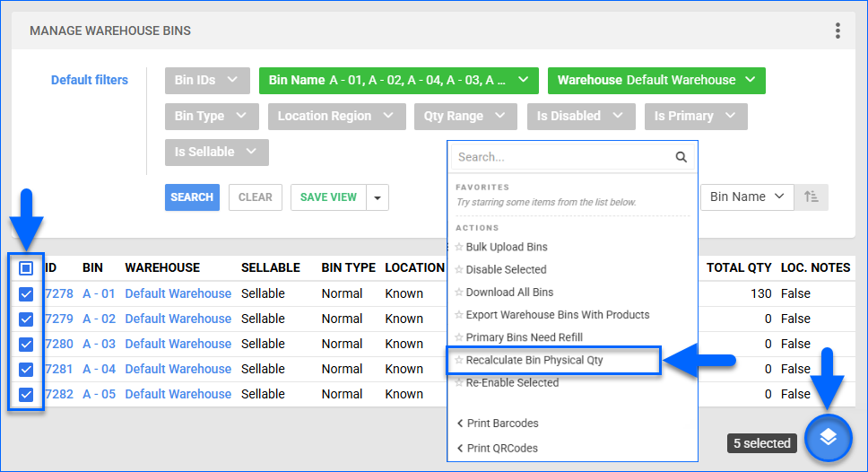Click the layers actions floating button
Viewport: 868px width, 472px height.
[x=828, y=438]
